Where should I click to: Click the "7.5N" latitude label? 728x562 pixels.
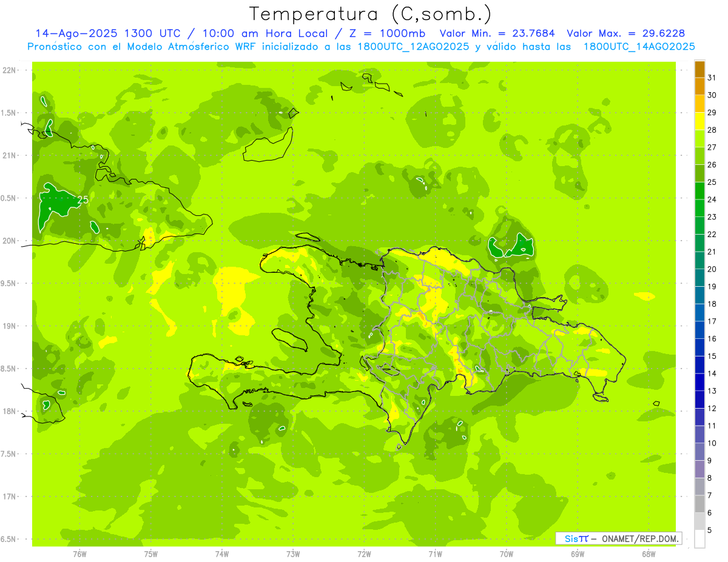tap(8, 454)
